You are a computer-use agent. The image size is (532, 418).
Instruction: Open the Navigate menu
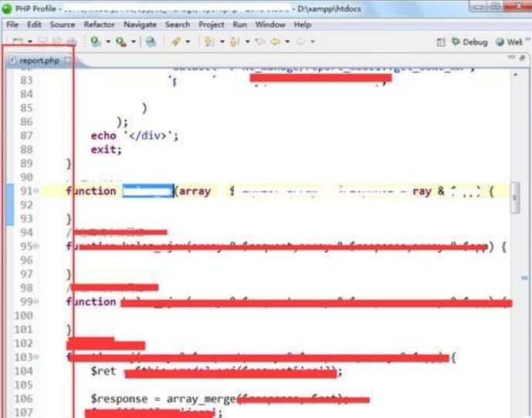140,25
